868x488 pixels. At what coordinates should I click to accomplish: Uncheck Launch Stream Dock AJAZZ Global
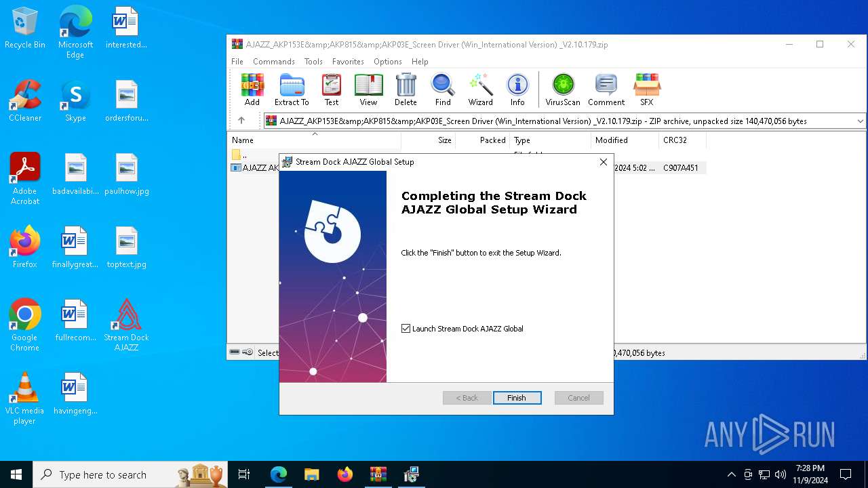tap(406, 329)
